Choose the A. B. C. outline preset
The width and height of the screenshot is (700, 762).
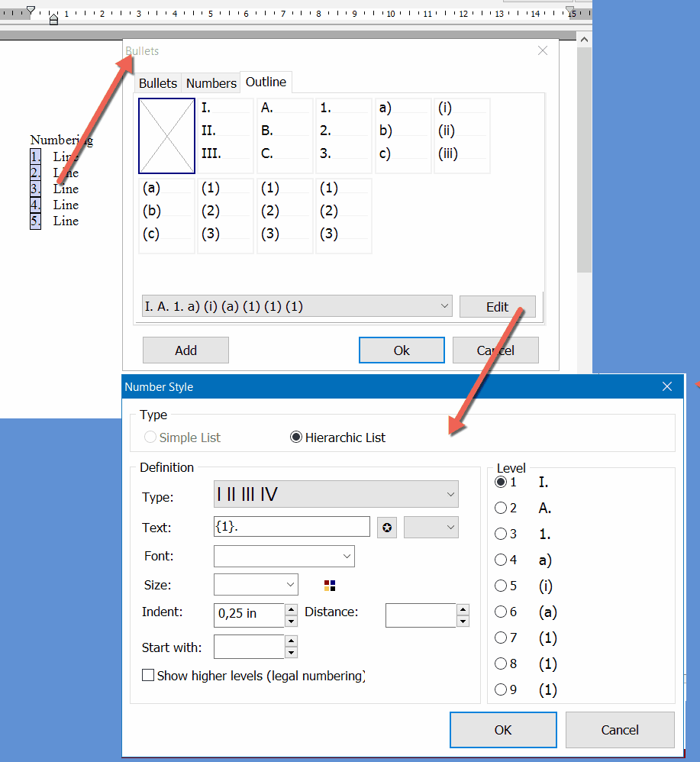(x=285, y=136)
